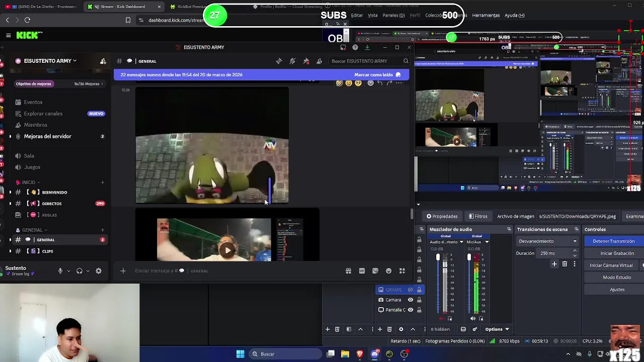644x362 pixels.
Task: Open headphones output options chevron
Action: pos(88,270)
